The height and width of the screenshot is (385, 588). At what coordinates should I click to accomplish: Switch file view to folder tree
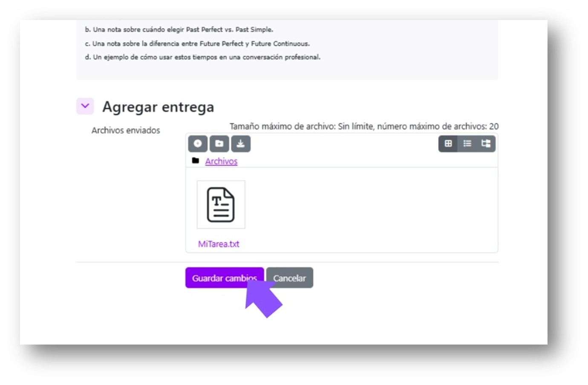486,144
